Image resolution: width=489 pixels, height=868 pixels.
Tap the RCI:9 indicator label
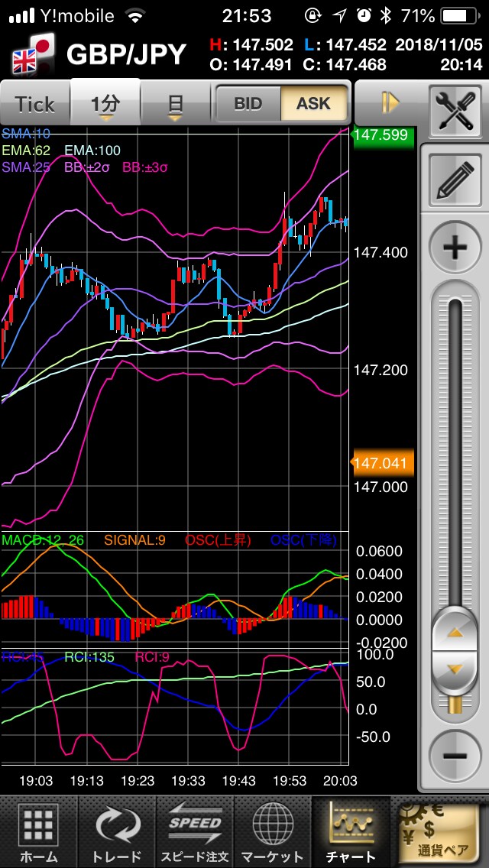[152, 657]
